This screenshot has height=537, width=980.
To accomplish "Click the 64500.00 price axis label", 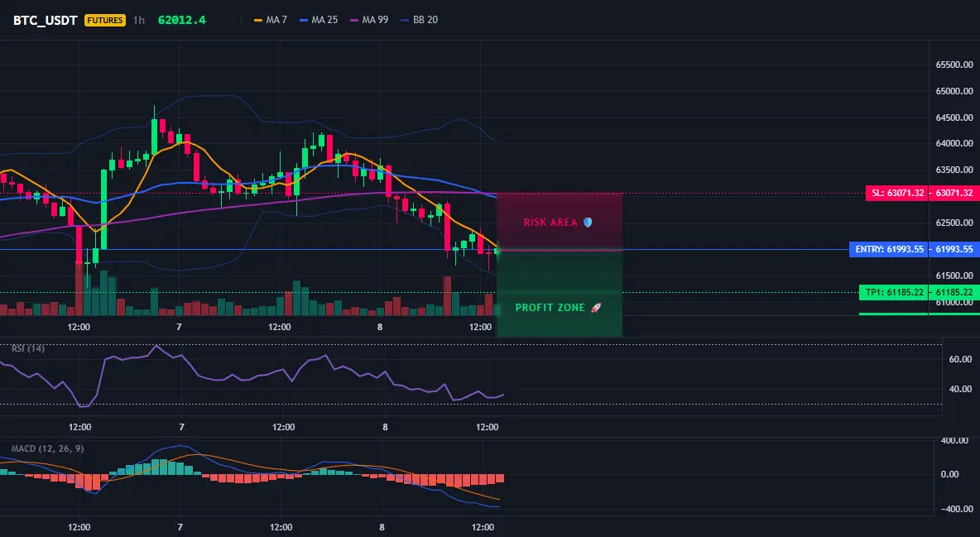I will (x=954, y=117).
